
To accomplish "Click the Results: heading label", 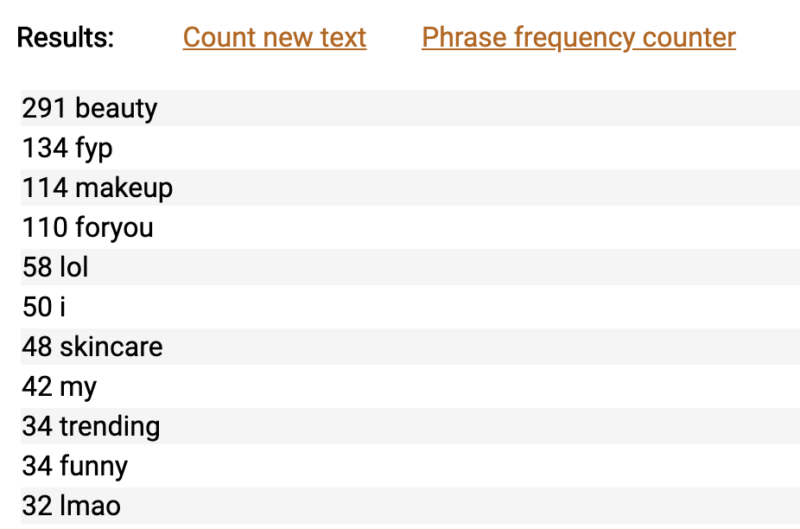I will pos(66,38).
